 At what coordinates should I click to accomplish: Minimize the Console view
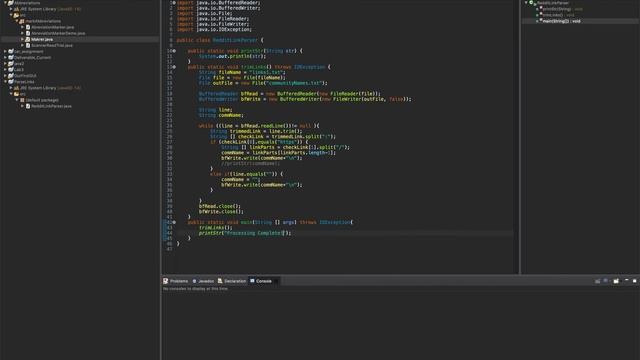pos(627,280)
